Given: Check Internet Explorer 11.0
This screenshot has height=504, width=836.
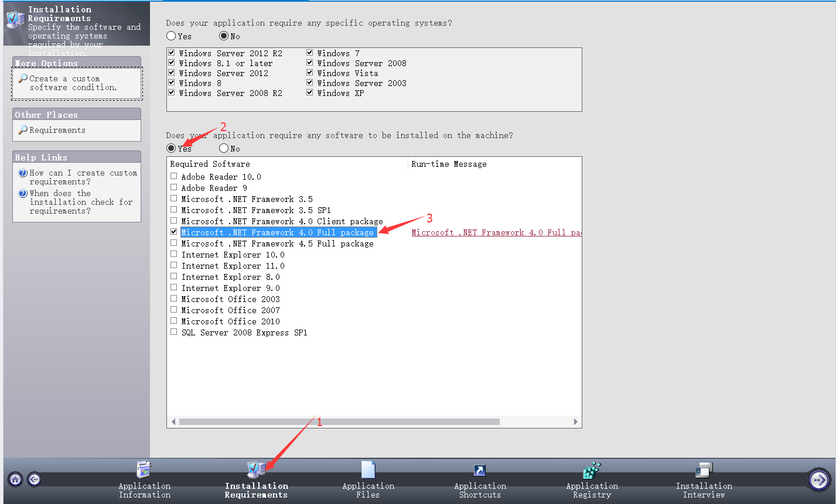Looking at the screenshot, I should [x=174, y=265].
